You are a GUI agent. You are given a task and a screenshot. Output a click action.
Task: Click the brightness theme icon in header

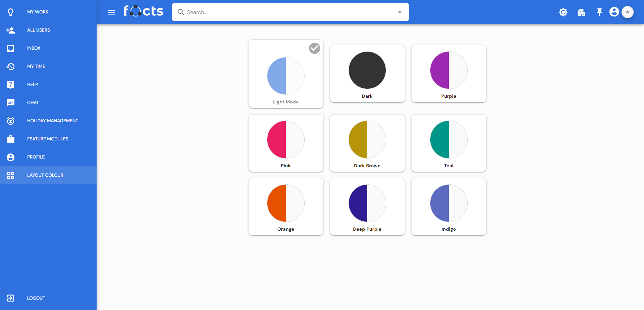tap(563, 12)
